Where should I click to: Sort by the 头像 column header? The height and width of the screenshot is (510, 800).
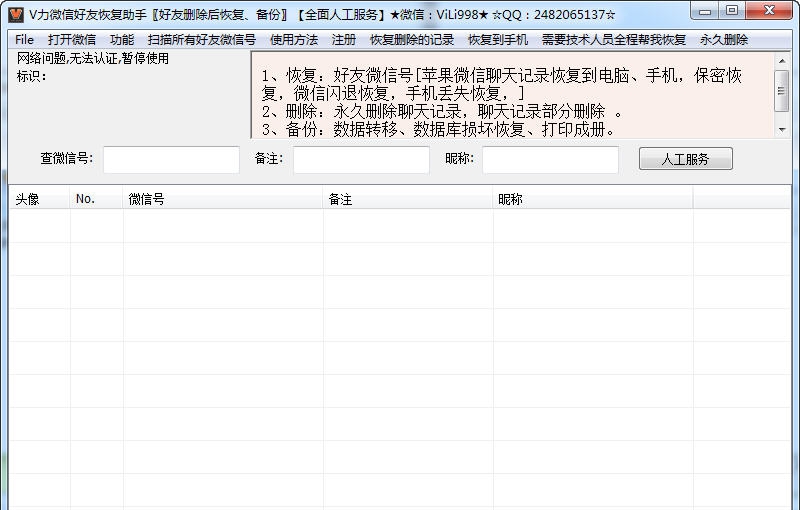point(39,199)
